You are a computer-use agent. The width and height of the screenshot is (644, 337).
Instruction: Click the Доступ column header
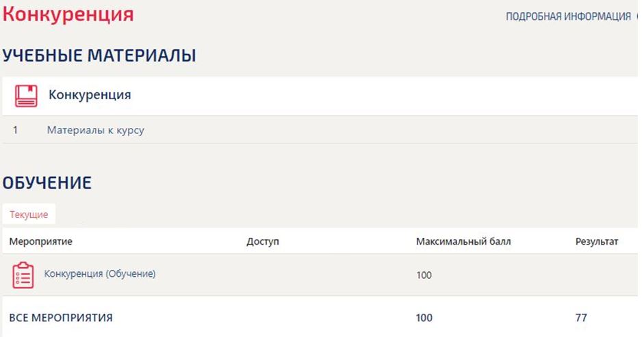pyautogui.click(x=263, y=241)
